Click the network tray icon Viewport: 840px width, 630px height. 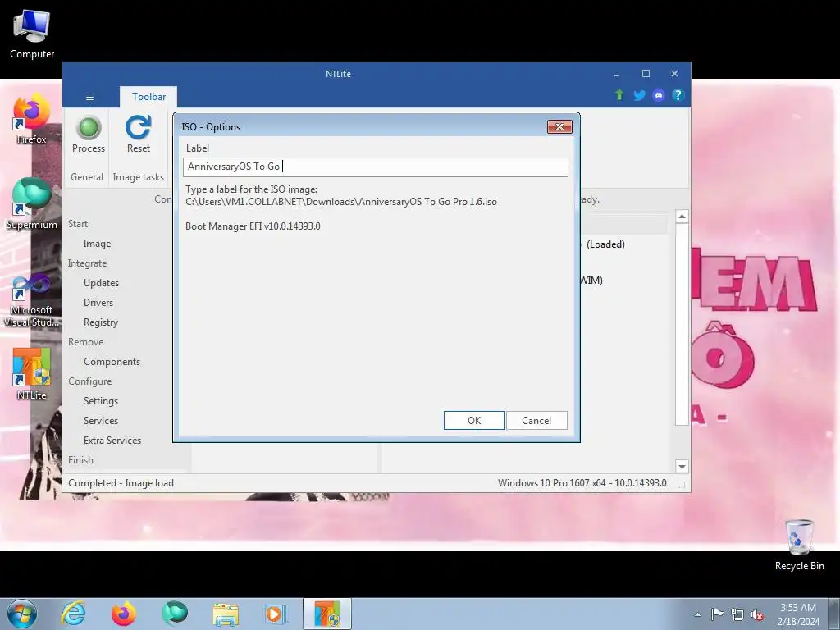tap(737, 614)
